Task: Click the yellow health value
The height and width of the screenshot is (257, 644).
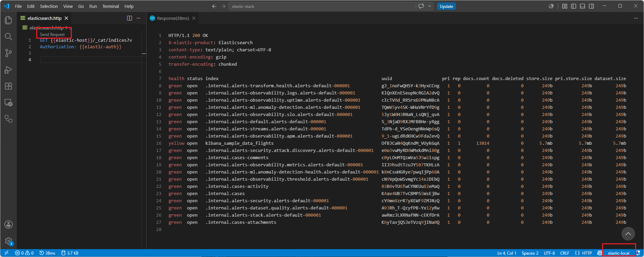Action: tap(176, 143)
